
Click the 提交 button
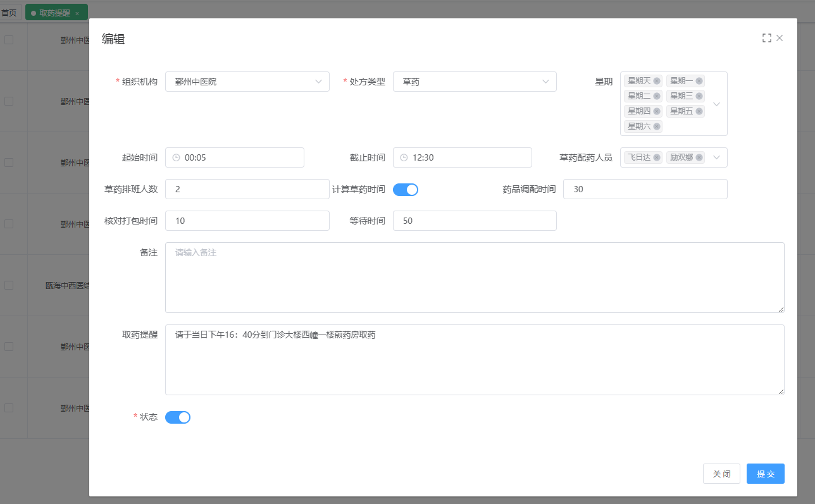click(x=765, y=473)
